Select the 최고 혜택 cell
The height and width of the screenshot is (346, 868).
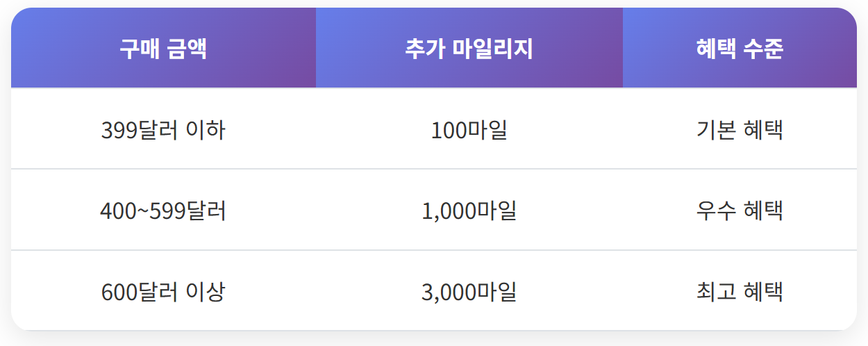point(740,290)
